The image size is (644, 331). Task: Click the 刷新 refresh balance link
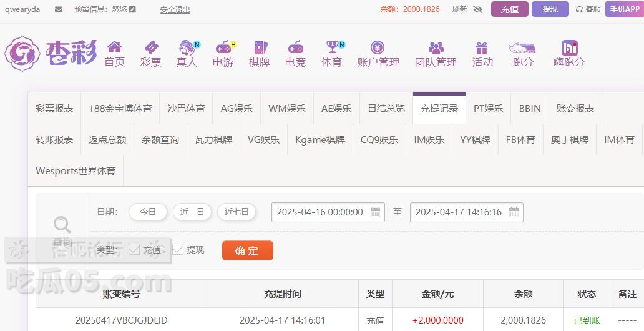click(459, 9)
